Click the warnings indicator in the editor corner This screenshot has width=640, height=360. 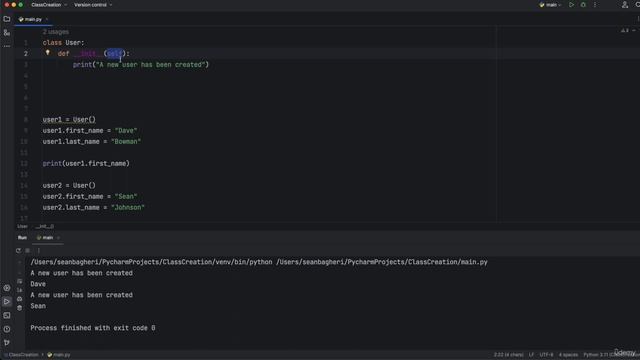click(x=625, y=31)
